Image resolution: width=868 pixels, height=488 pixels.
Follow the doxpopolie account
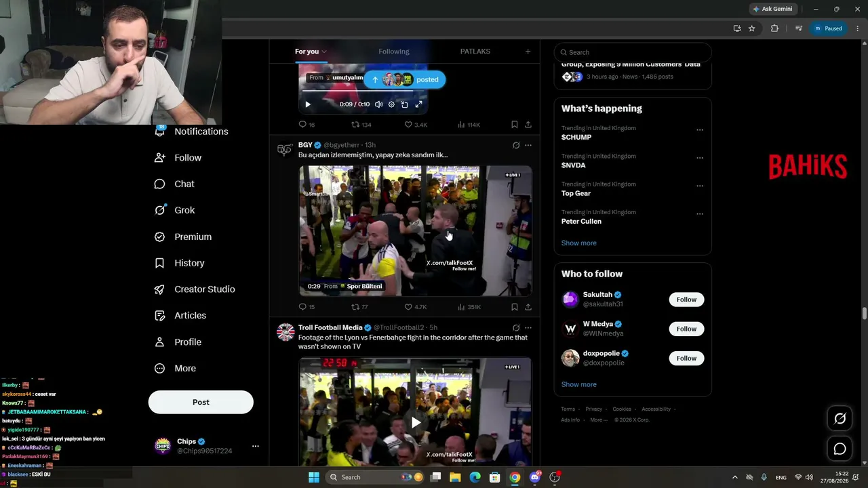686,358
